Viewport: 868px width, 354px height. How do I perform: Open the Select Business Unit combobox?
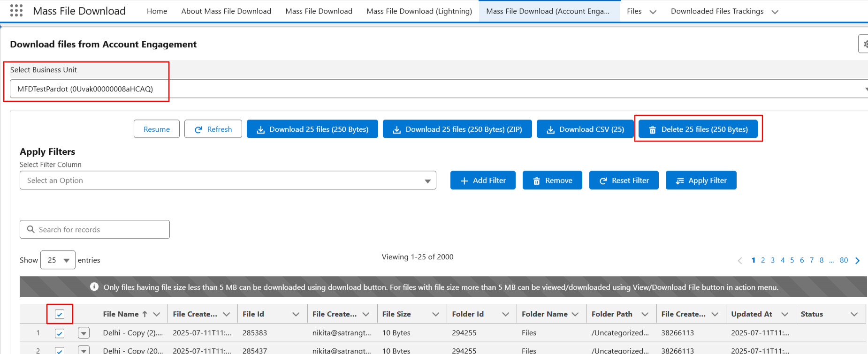click(439, 89)
